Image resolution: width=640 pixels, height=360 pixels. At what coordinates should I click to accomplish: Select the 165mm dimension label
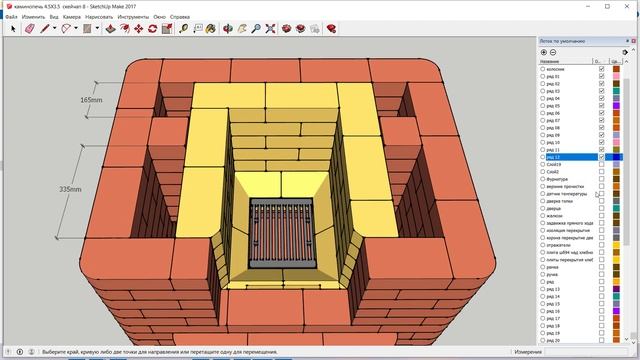[x=91, y=100]
